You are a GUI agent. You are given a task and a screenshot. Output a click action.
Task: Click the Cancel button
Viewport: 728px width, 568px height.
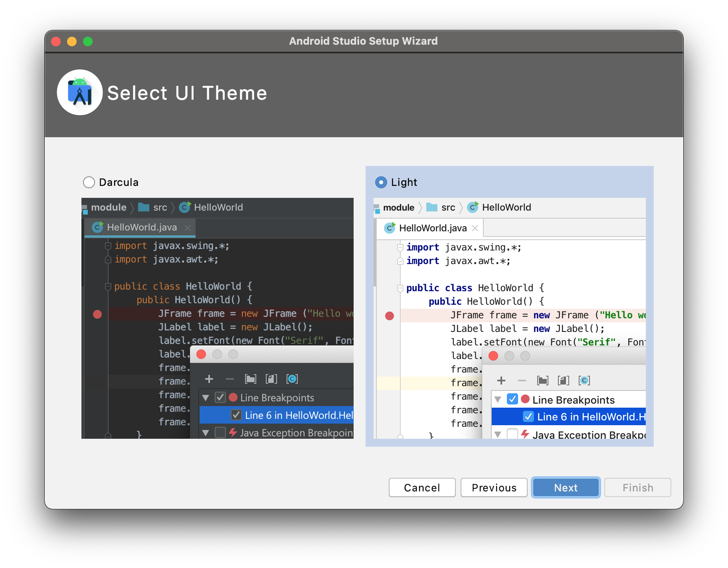pyautogui.click(x=422, y=487)
